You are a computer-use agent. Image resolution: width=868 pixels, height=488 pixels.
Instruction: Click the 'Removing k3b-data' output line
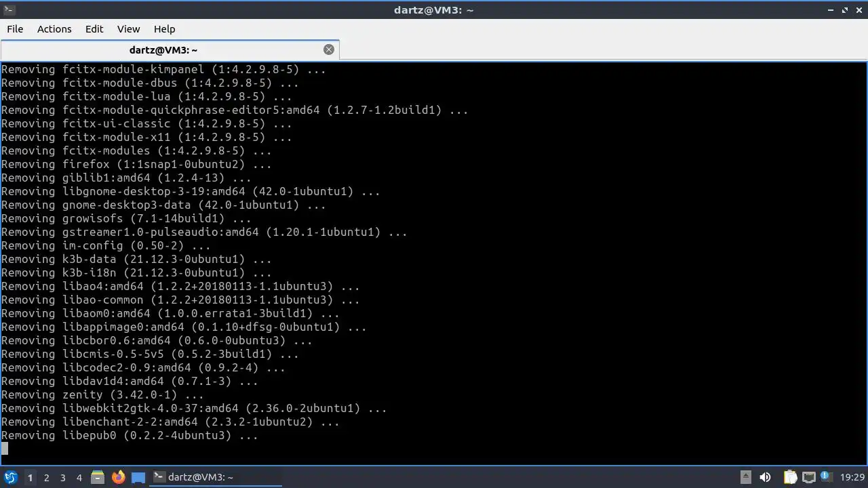[136, 259]
